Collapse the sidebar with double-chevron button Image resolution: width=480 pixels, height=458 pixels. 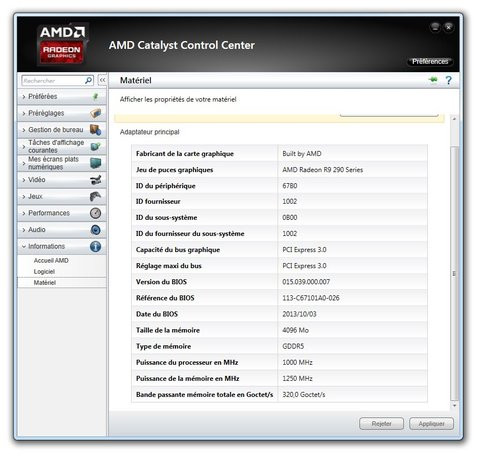coord(102,80)
